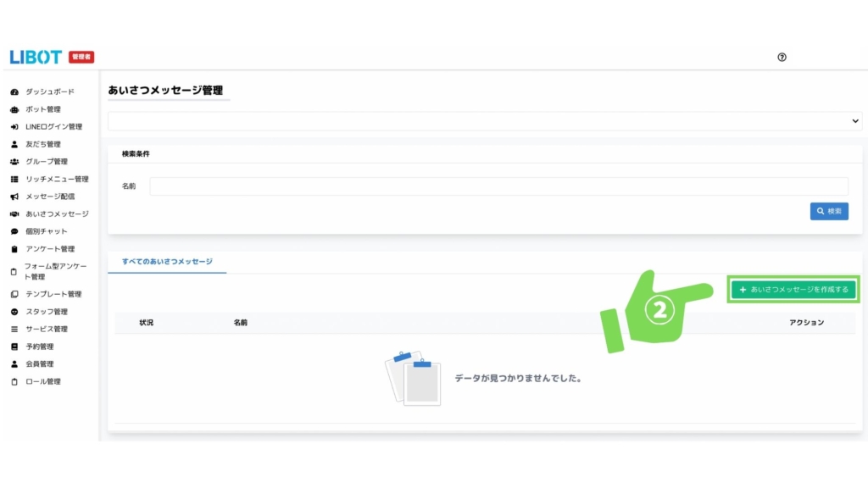
Task: Open テンプレート管理 in the sidebar
Action: [x=53, y=294]
